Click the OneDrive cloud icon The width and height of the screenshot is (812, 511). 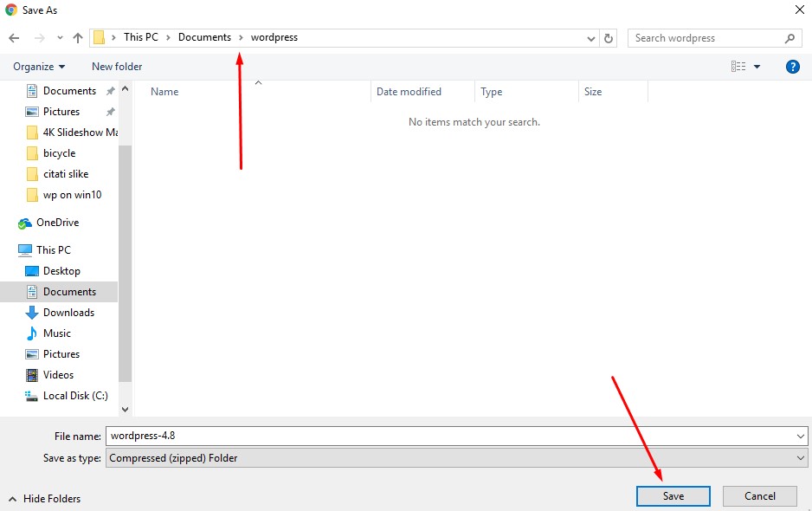(25, 223)
